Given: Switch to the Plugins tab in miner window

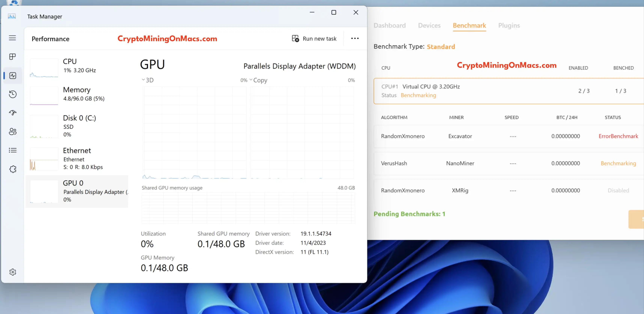Looking at the screenshot, I should pyautogui.click(x=509, y=25).
